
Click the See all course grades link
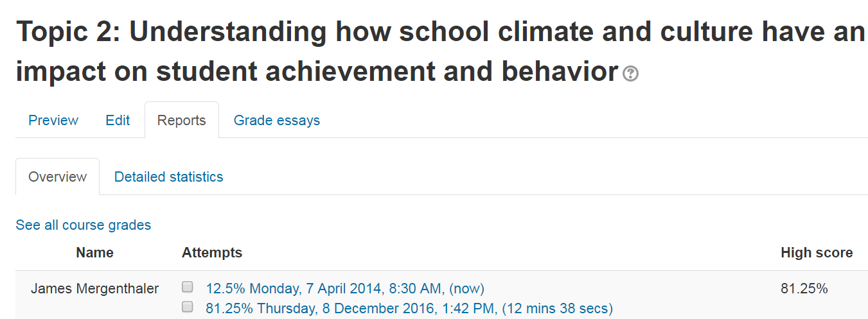tap(84, 225)
